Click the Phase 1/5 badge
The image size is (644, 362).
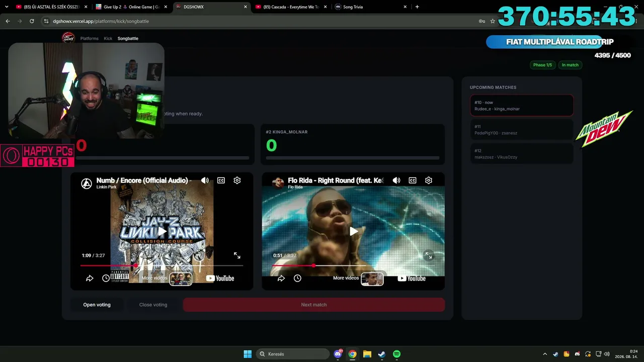(x=542, y=65)
